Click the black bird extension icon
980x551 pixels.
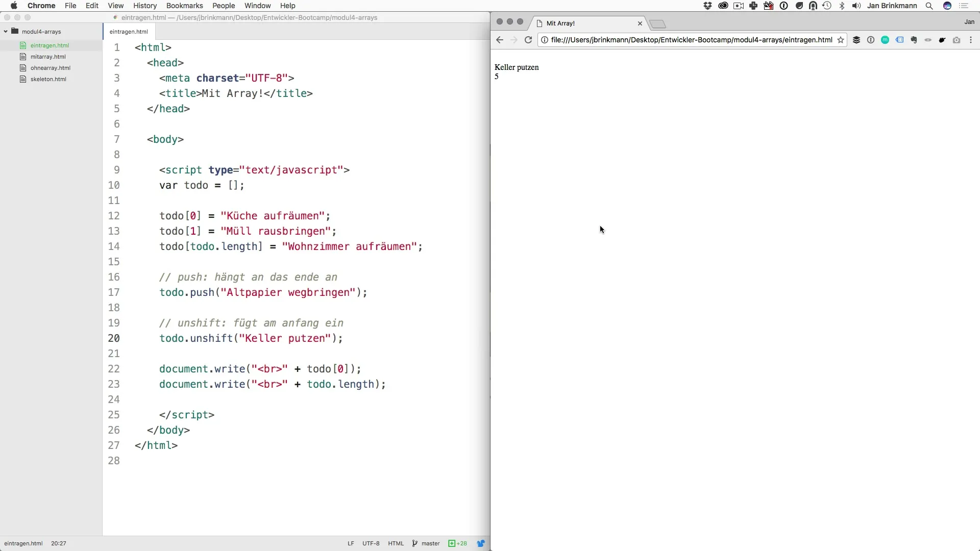[942, 40]
